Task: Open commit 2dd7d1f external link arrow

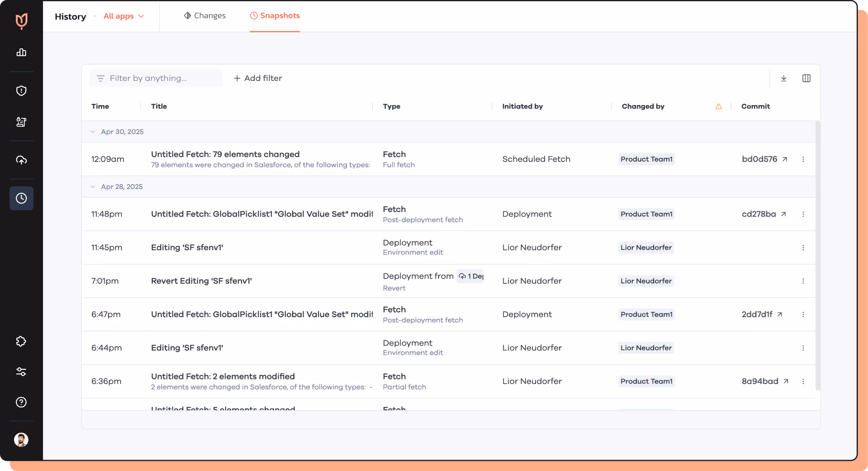Action: pyautogui.click(x=780, y=314)
